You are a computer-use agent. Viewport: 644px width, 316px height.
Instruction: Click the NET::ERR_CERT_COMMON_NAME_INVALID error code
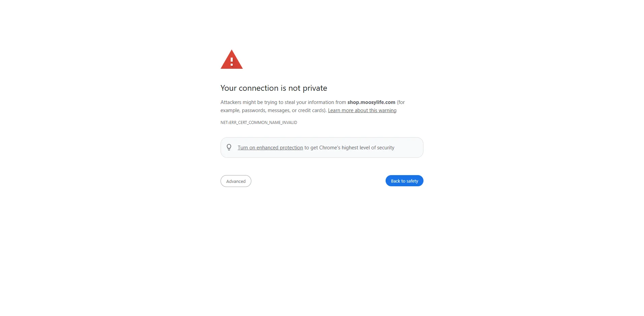click(x=259, y=123)
